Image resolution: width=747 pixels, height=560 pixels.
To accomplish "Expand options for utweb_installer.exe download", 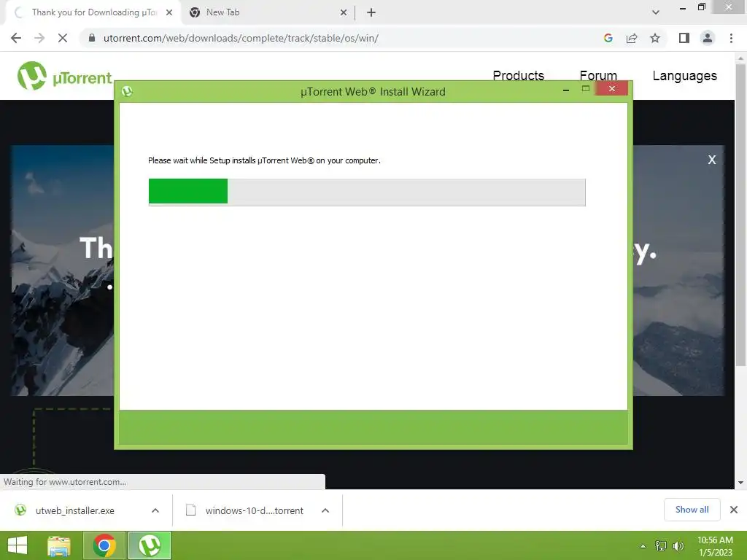I will pos(155,510).
